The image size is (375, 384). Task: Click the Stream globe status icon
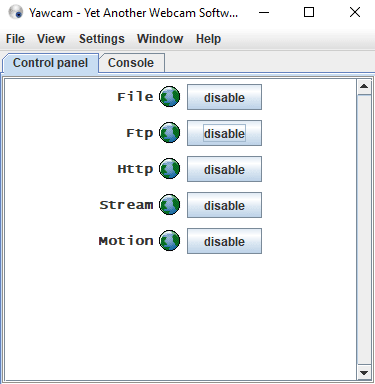click(x=169, y=205)
